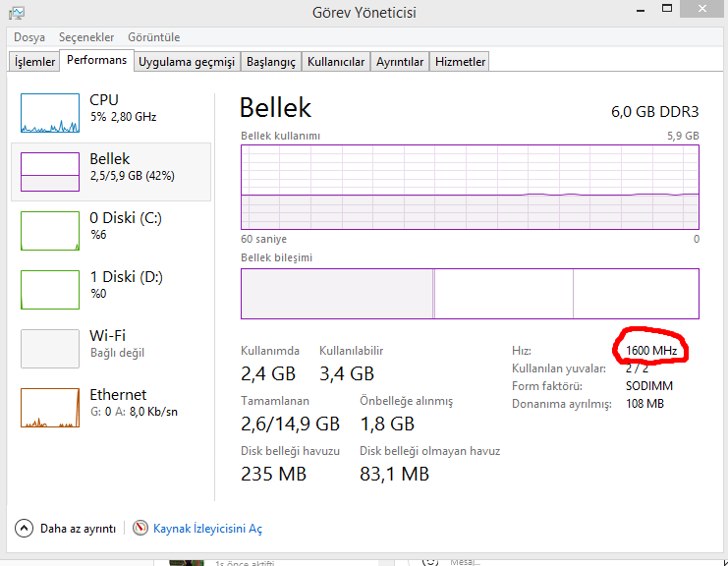Click the 1 Diski (D:) label

(126, 277)
